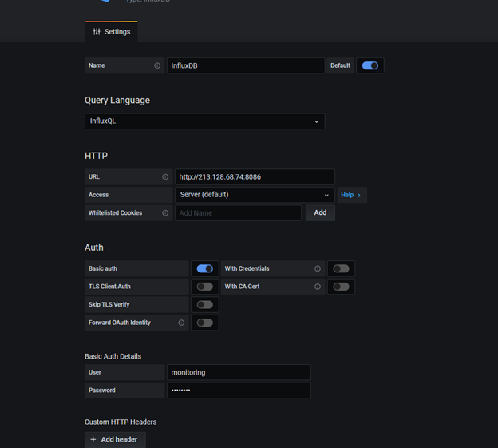Click the URL input field

tap(255, 177)
